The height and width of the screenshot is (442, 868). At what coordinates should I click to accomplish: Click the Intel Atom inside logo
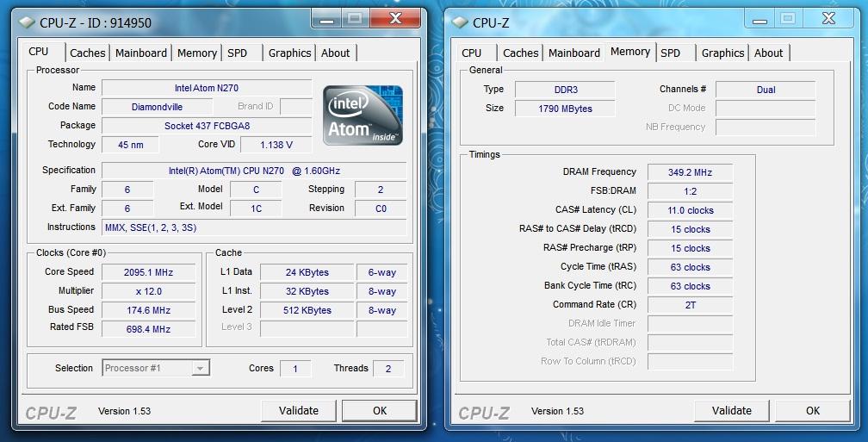[x=363, y=115]
